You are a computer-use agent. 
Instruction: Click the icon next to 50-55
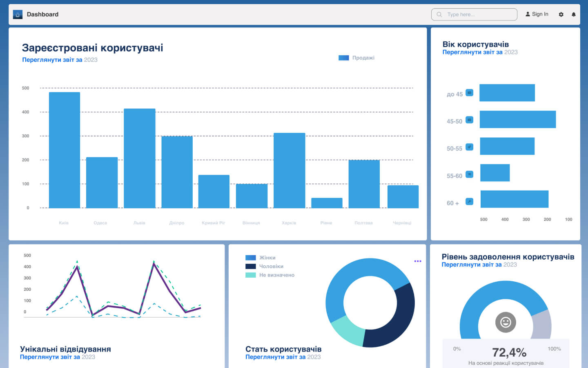(x=470, y=147)
